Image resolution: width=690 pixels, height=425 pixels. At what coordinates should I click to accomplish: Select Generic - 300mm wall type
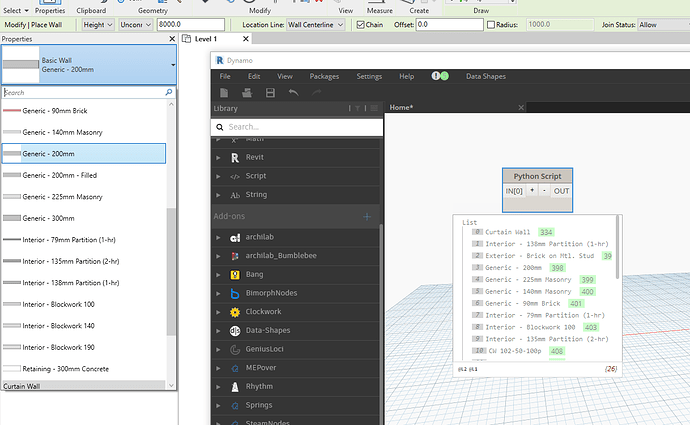[84, 218]
